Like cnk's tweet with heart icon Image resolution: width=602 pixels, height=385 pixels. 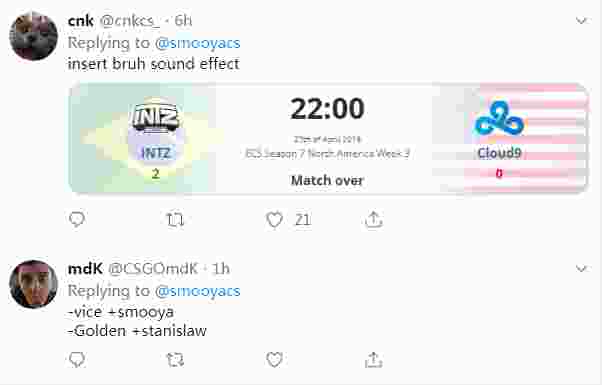point(275,220)
